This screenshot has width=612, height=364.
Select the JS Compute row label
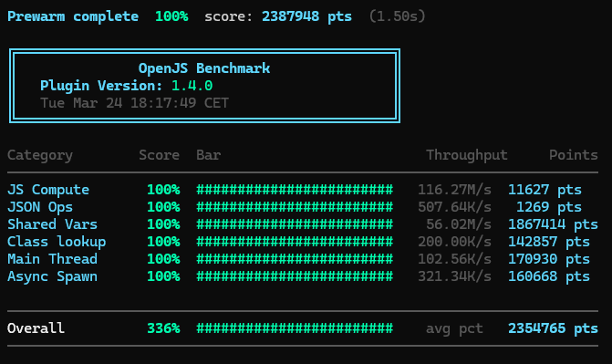coord(48,190)
